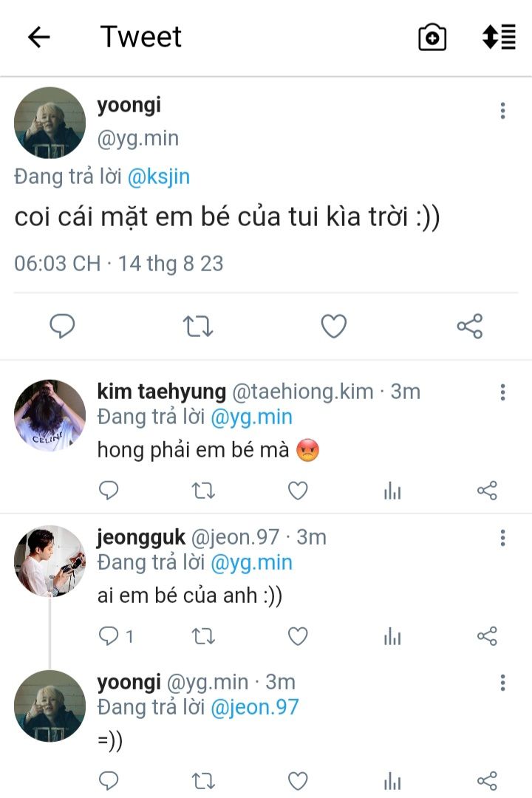
Task: Retweet jeongguk's reply
Action: click(203, 636)
